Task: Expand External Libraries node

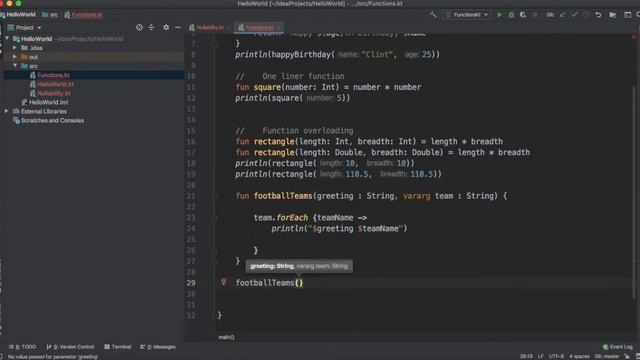Action: click(7, 111)
